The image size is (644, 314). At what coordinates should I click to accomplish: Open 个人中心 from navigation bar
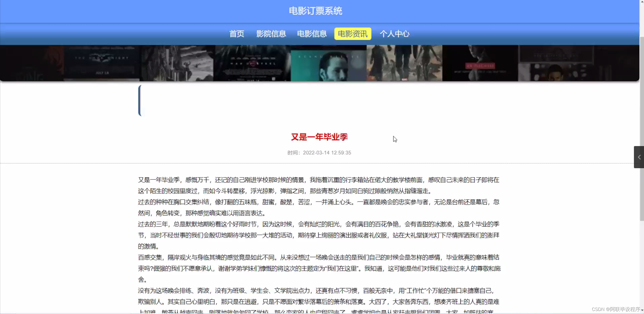395,34
